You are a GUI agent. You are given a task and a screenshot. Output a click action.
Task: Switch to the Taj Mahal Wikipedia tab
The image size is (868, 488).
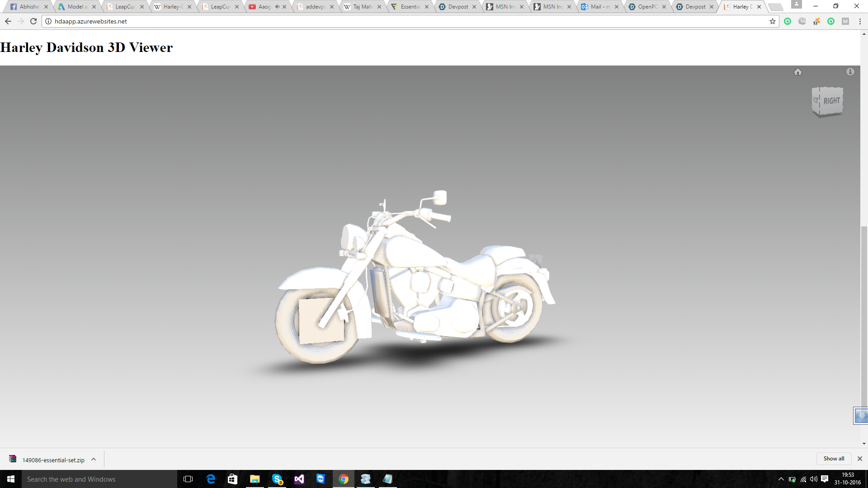363,7
